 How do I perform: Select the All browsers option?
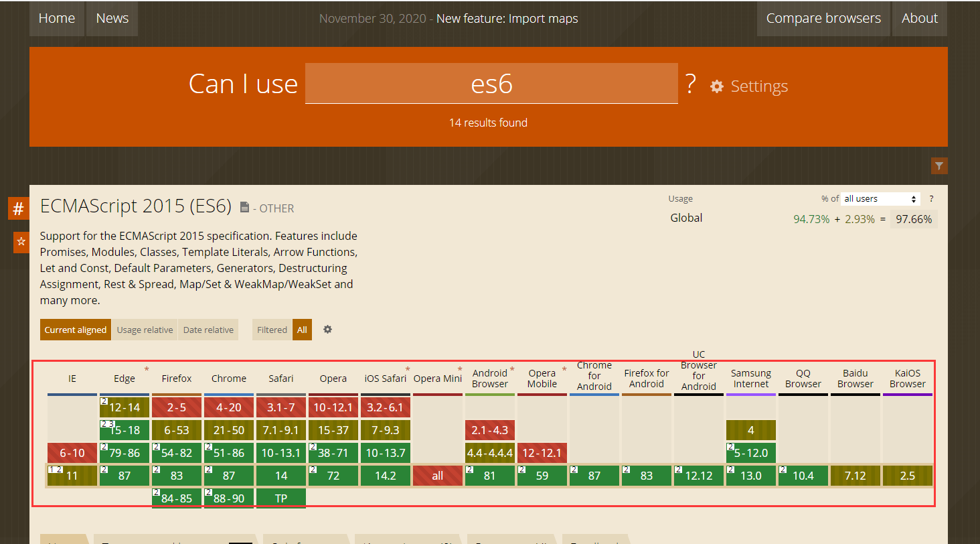coord(302,330)
